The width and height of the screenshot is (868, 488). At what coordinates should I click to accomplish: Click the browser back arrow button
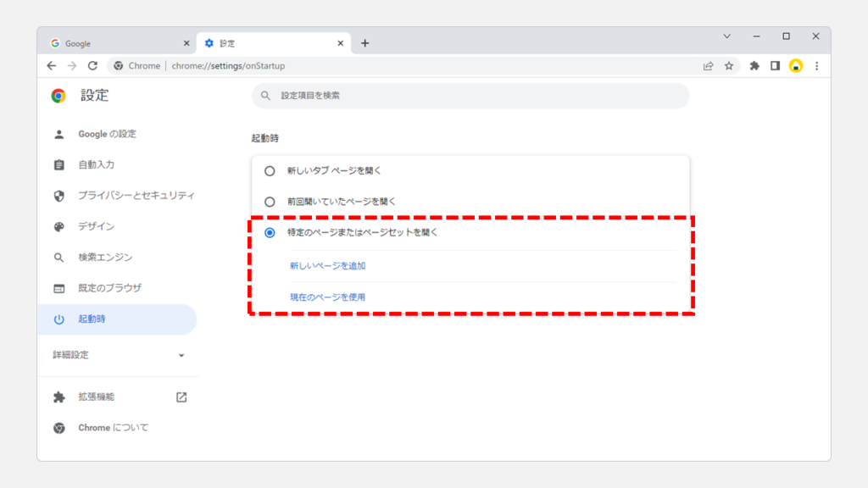(52, 65)
